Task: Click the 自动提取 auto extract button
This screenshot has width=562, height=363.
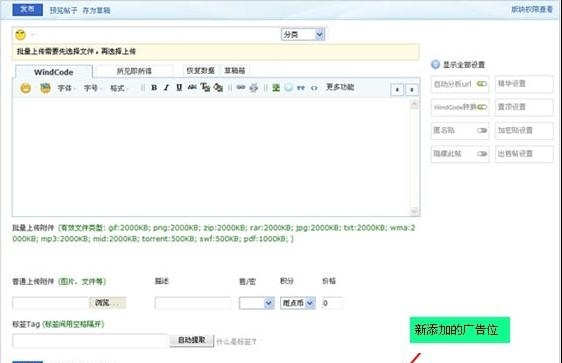Action: 192,340
